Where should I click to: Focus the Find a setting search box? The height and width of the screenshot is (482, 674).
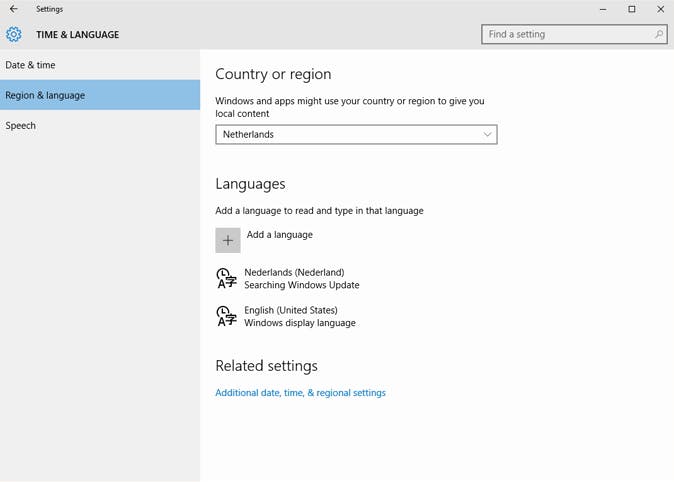click(x=574, y=34)
